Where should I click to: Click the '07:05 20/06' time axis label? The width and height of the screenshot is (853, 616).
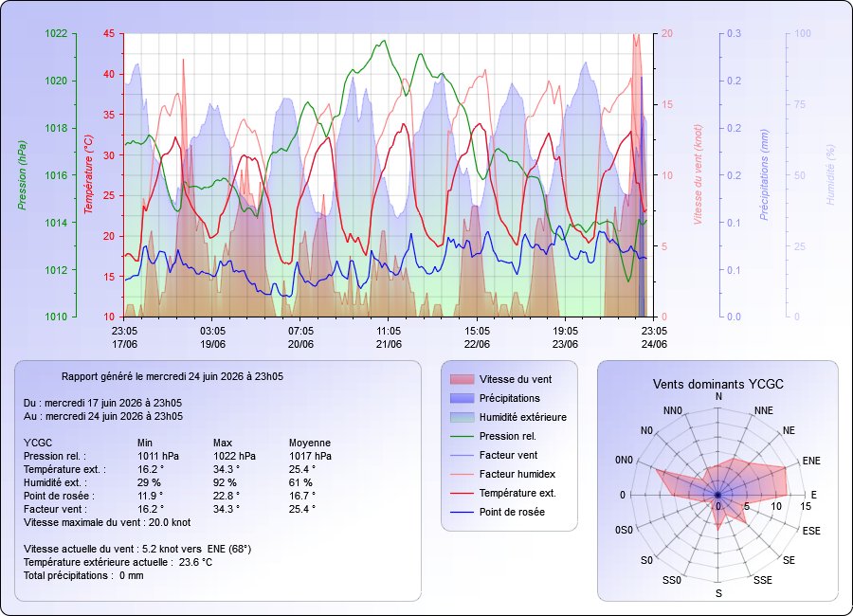300,337
